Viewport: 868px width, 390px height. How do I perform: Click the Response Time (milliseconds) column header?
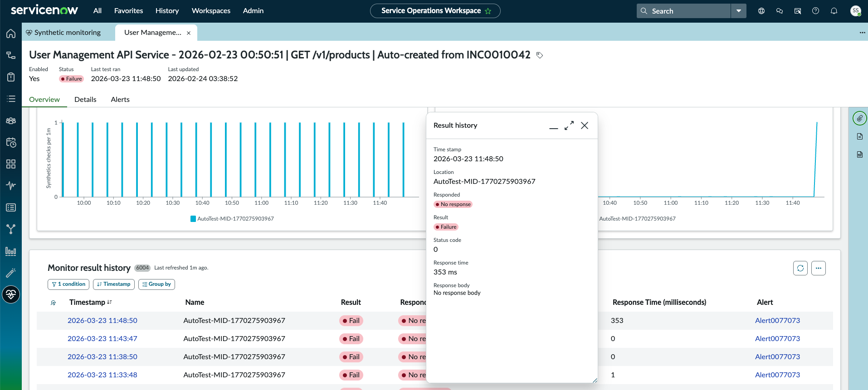(659, 303)
